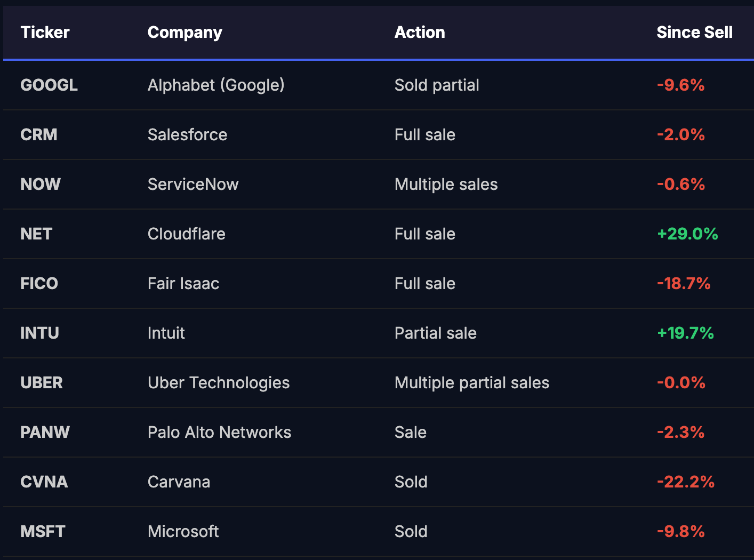Click the Action column header
Screen dimensions: 754x560
(419, 33)
